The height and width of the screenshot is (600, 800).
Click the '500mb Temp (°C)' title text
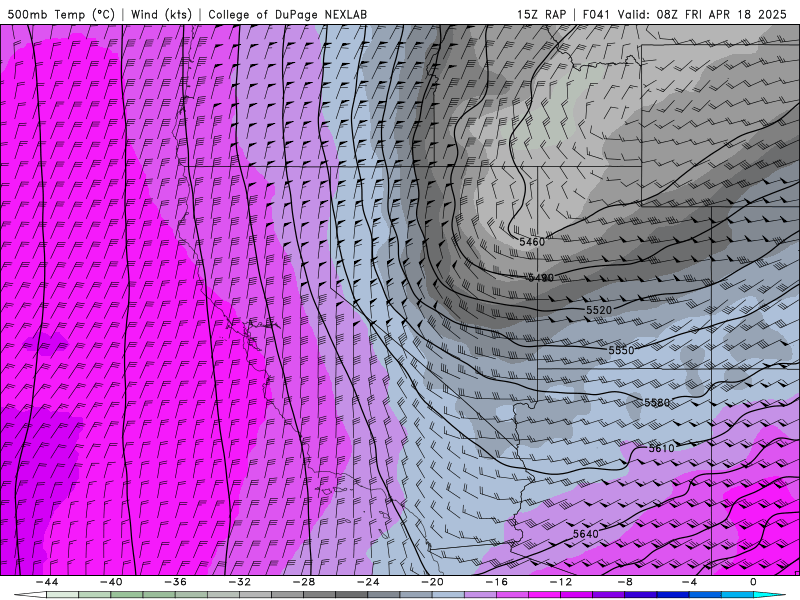[x=61, y=14]
